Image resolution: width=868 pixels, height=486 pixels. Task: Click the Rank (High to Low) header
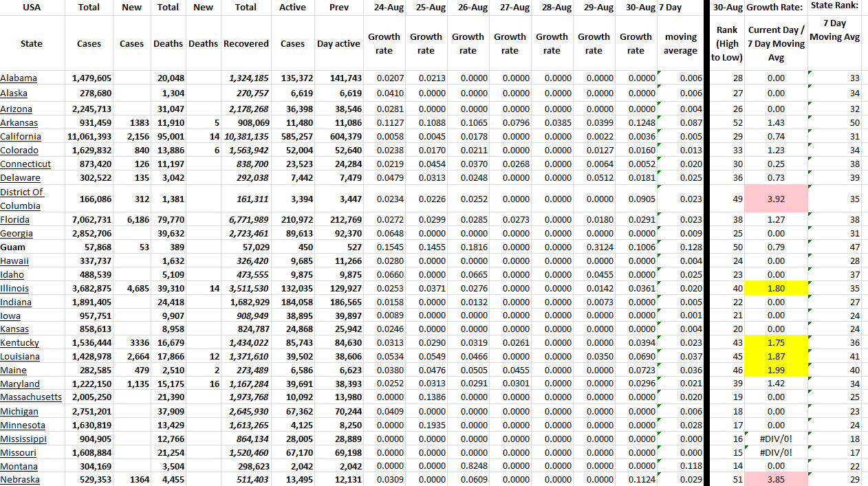coord(727,44)
